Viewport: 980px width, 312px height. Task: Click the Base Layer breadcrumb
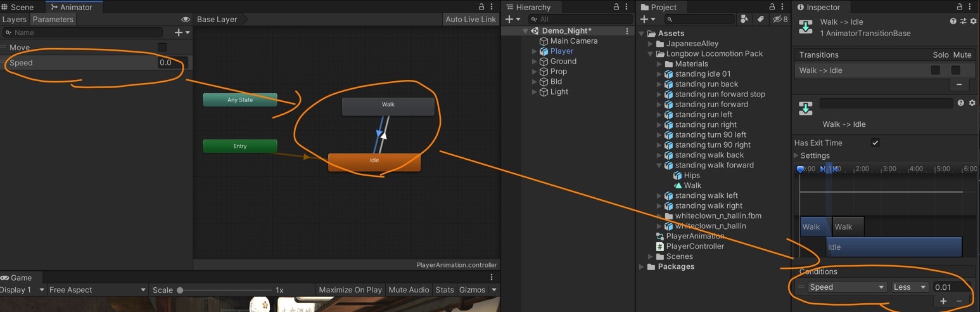click(x=217, y=20)
